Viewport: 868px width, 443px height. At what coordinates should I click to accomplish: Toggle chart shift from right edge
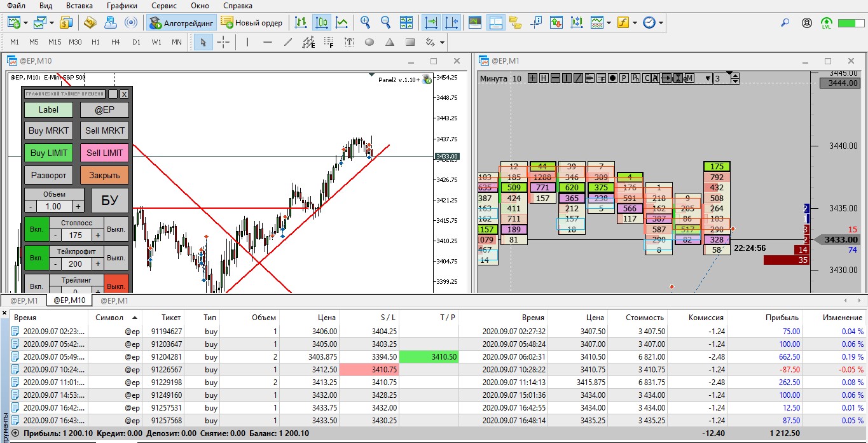[x=451, y=22]
